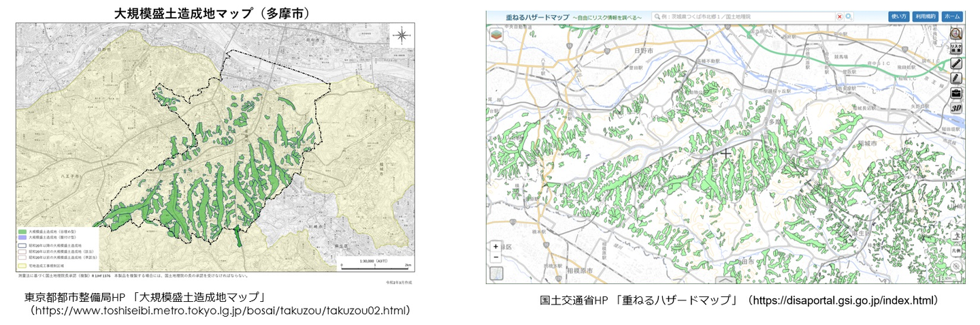Switch to 3D view icon
The height and width of the screenshot is (325, 980).
point(955,108)
